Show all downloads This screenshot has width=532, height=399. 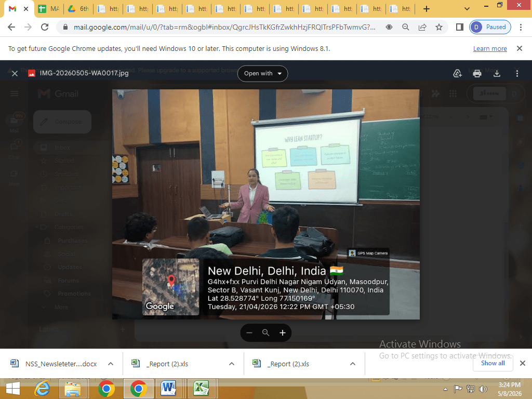pos(493,363)
